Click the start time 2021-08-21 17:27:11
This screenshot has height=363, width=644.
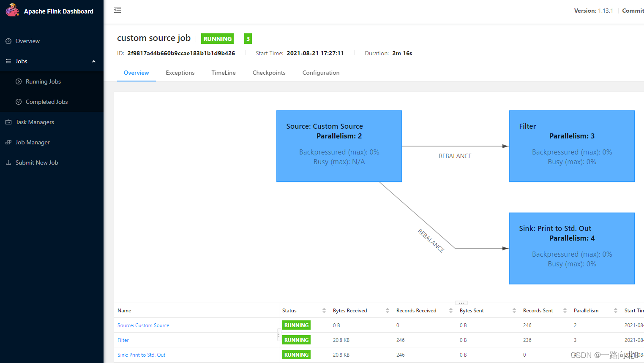point(315,53)
